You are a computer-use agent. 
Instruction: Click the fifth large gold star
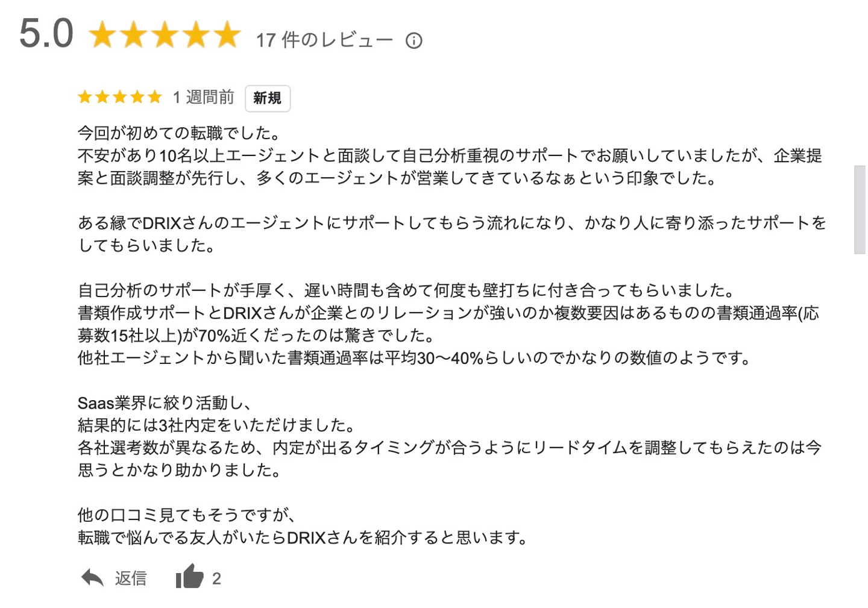(x=227, y=35)
